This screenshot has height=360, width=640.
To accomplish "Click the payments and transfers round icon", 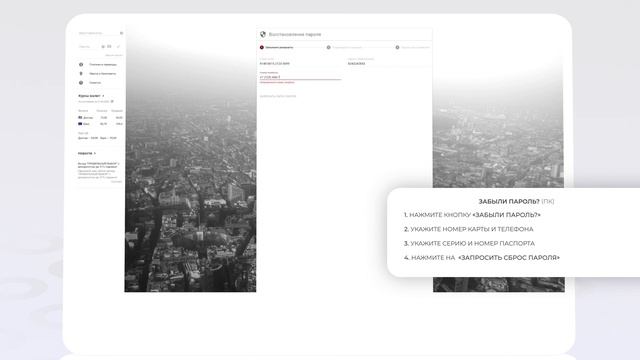I will pos(81,64).
